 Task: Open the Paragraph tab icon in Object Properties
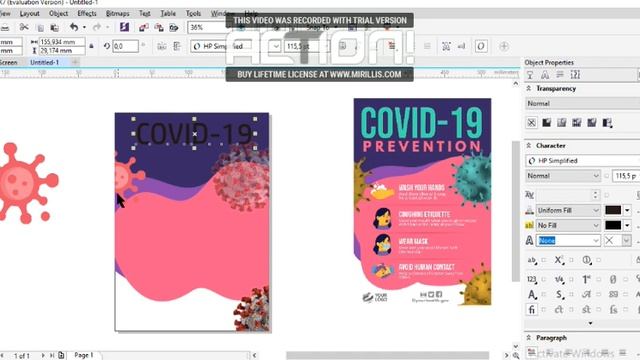560,75
